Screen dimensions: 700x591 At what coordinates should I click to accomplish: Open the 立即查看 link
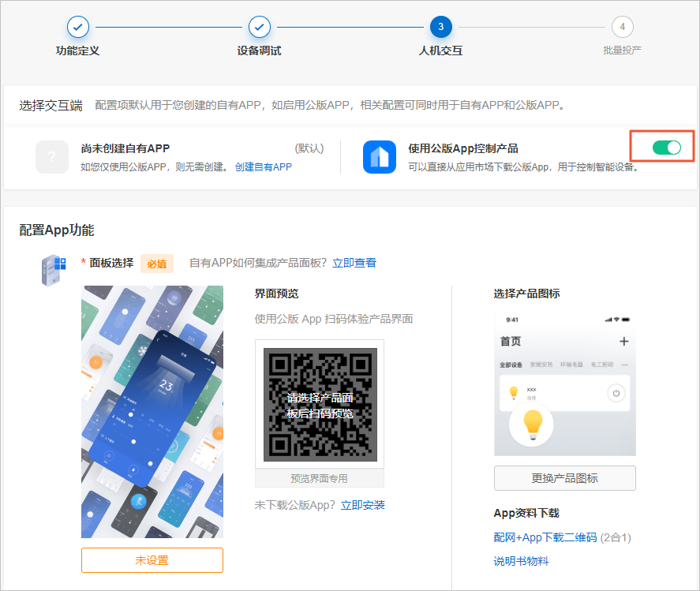pyautogui.click(x=354, y=263)
